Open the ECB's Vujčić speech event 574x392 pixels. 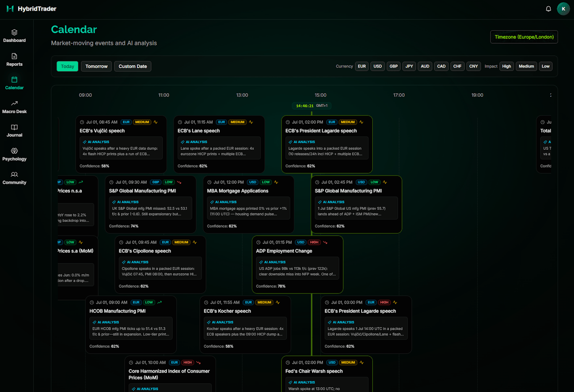[121, 145]
